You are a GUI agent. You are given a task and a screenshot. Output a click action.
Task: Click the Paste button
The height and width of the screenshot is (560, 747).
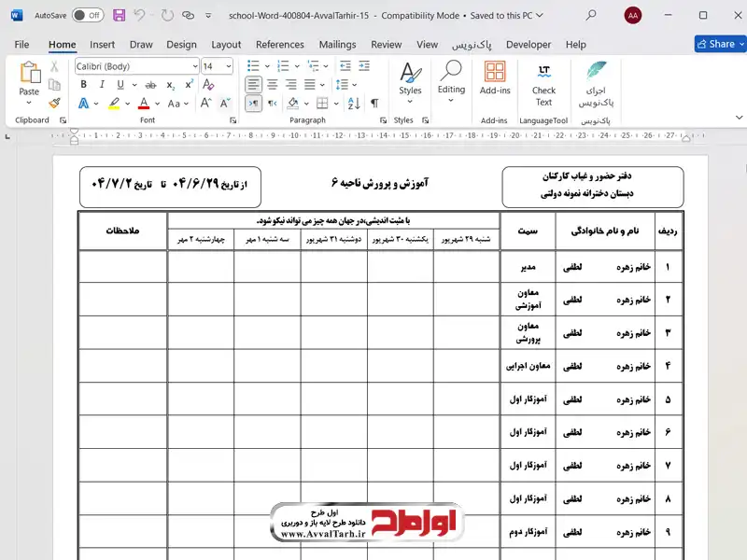(29, 91)
